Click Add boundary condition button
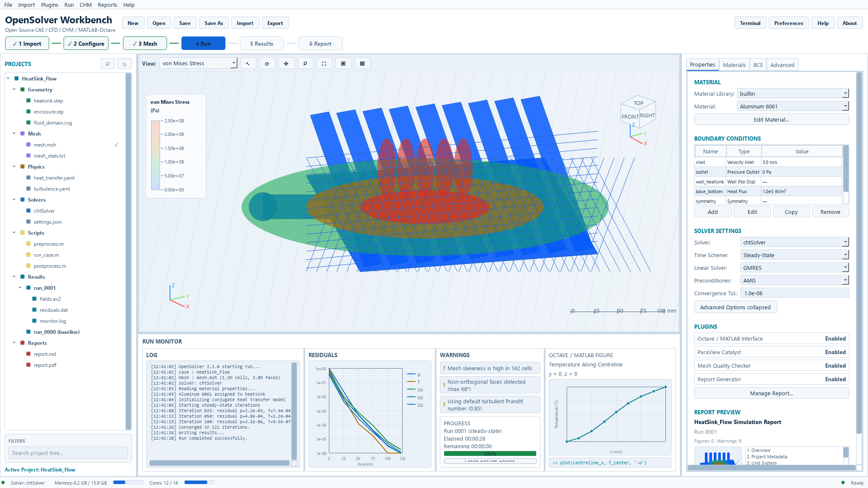The height and width of the screenshot is (488, 868). [x=713, y=212]
